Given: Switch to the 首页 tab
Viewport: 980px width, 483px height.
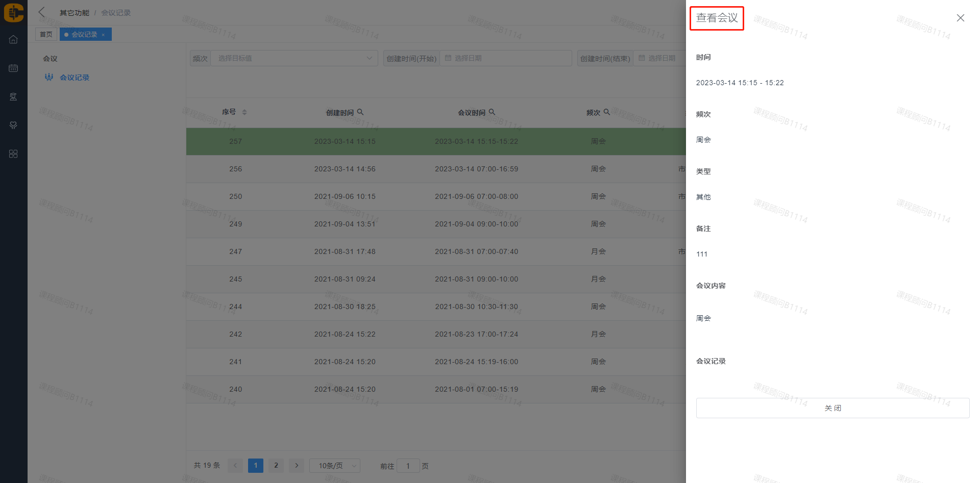Looking at the screenshot, I should [x=46, y=35].
